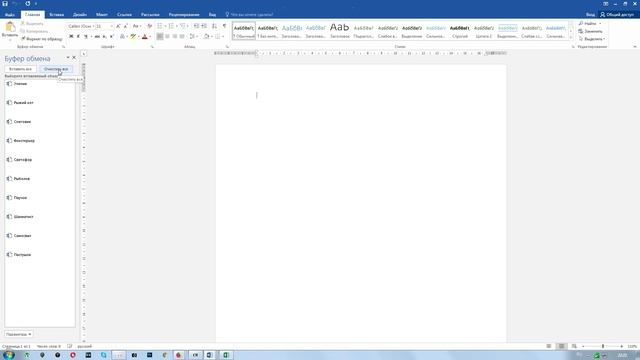Open the Параметры dropdown in clipboard pane
This screenshot has width=640, height=360.
[19, 334]
